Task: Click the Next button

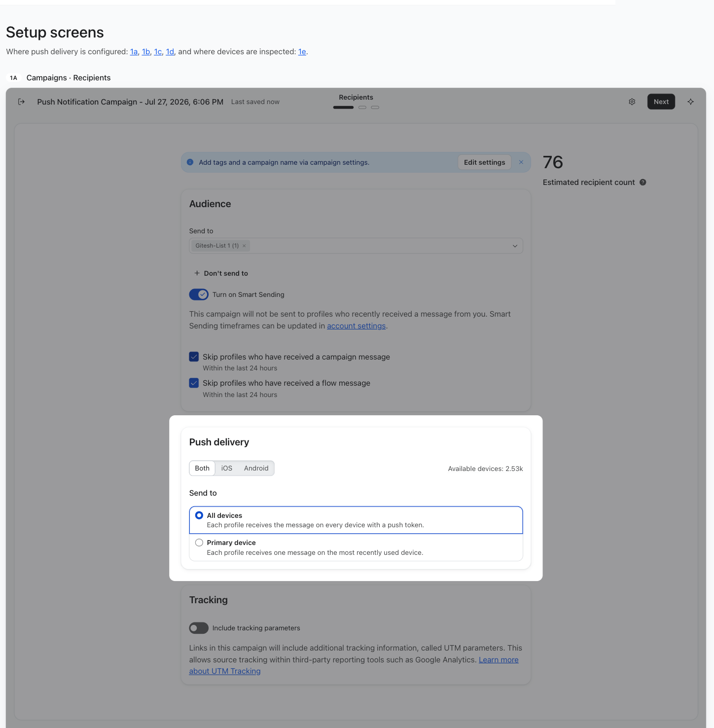Action: click(661, 102)
